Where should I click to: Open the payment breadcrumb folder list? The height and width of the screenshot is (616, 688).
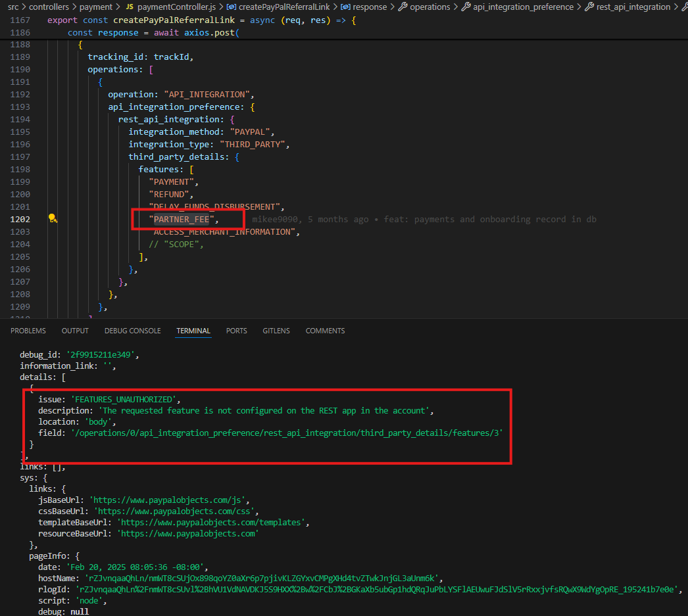(95, 7)
